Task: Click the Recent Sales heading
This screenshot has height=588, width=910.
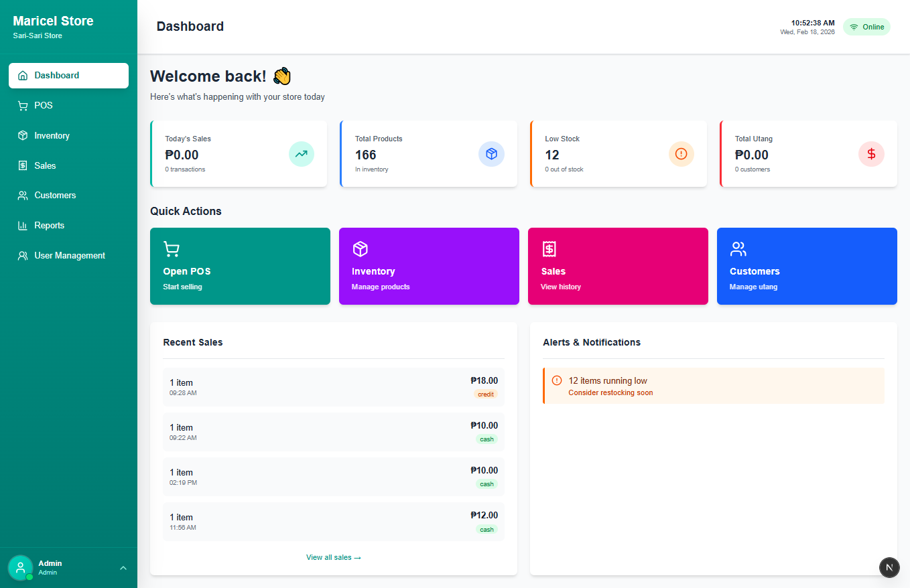Action: click(193, 342)
